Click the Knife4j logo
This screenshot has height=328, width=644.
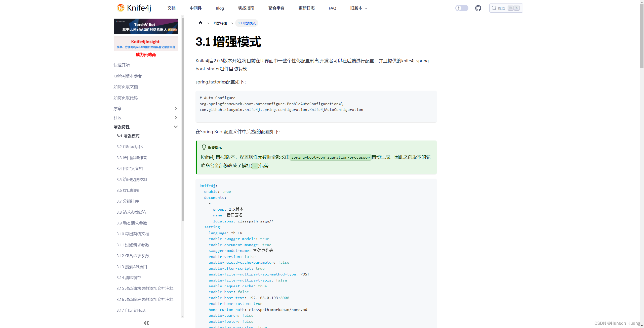click(133, 8)
